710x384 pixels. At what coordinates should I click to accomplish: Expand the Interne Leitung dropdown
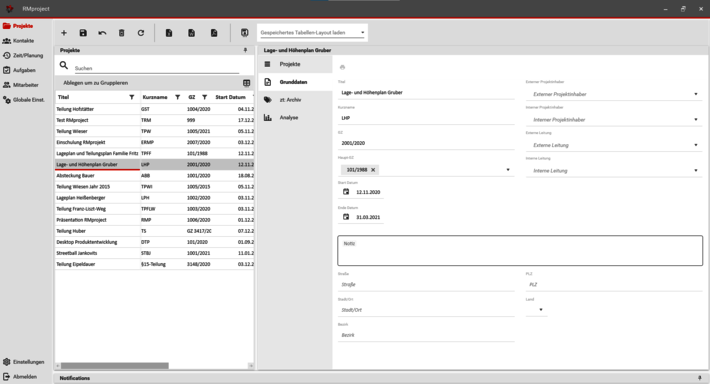point(696,170)
